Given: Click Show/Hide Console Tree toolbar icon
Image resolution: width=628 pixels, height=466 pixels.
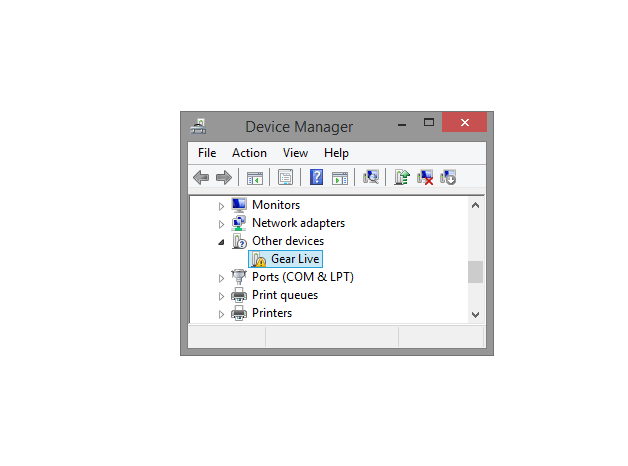Looking at the screenshot, I should click(255, 178).
